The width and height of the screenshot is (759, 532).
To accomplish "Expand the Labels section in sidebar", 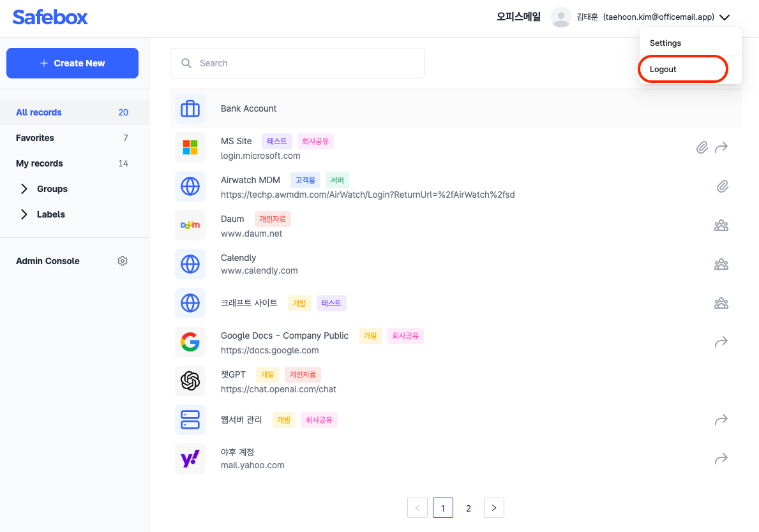I will click(24, 214).
